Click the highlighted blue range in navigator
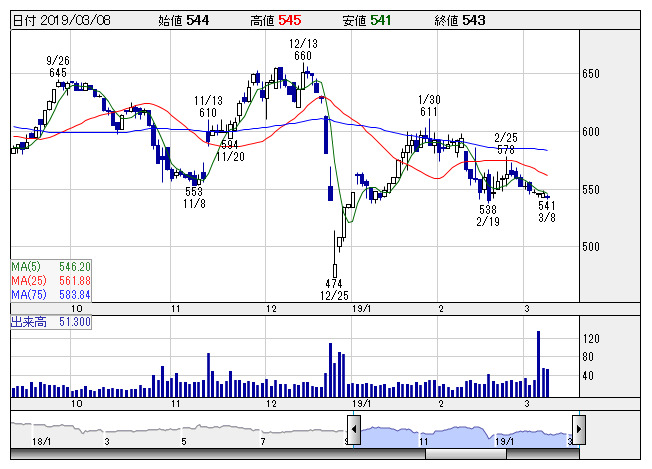Image resolution: width=652 pixels, height=469 pixels. [x=467, y=437]
